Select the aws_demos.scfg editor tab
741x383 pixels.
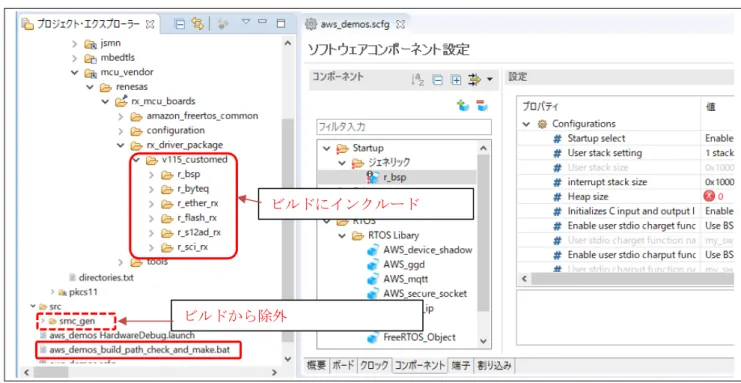click(x=354, y=24)
